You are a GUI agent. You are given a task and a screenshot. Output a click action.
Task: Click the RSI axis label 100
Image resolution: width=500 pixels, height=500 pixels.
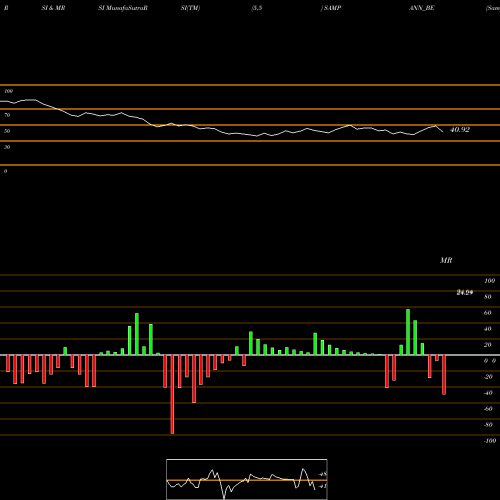pyautogui.click(x=9, y=91)
